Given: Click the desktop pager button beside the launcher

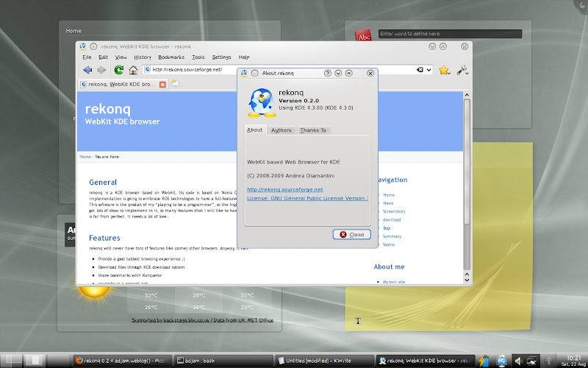Looking at the screenshot, I should [x=35, y=360].
